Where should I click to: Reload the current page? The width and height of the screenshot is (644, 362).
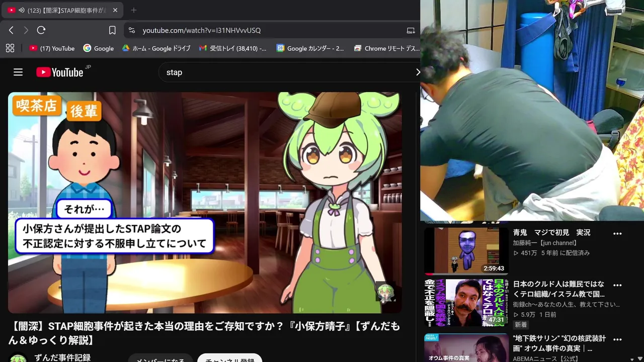(x=41, y=30)
